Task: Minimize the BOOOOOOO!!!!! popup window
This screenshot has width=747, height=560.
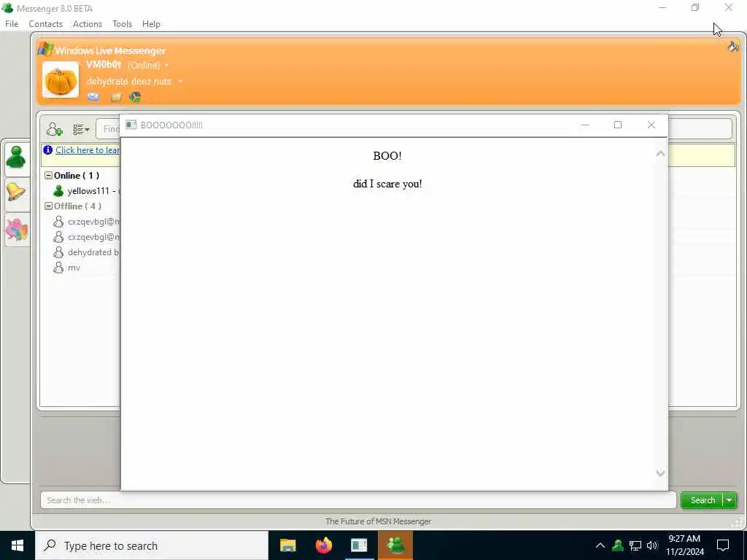Action: [x=585, y=125]
